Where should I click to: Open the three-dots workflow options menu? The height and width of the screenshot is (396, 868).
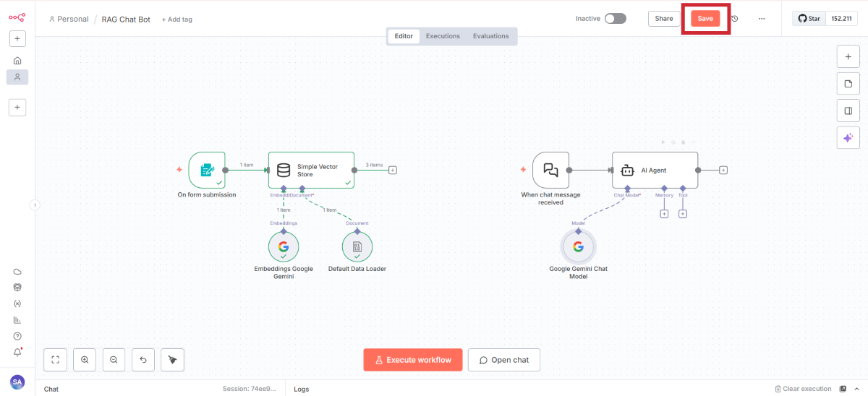tap(762, 19)
